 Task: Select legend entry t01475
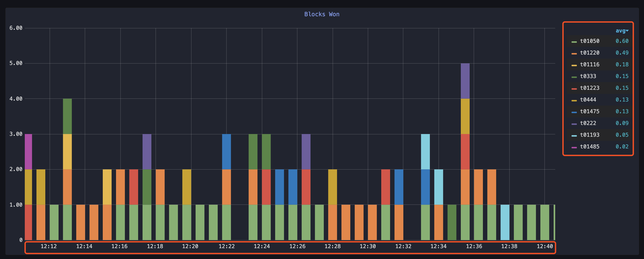[x=590, y=111]
